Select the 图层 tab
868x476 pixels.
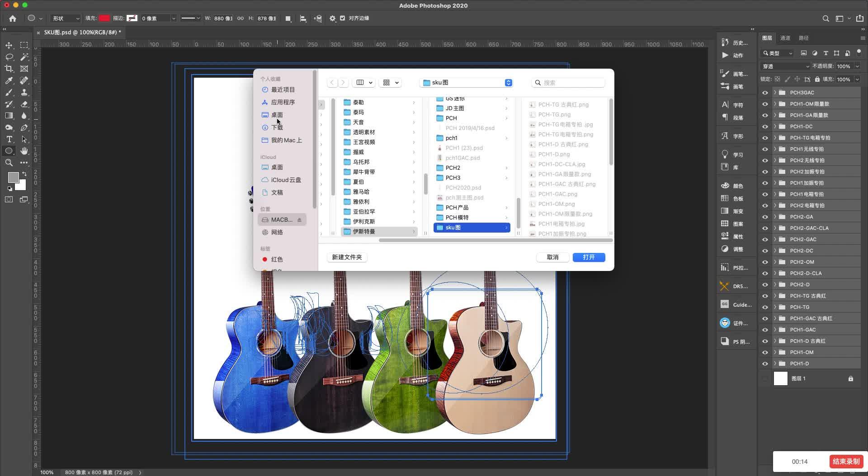(767, 38)
